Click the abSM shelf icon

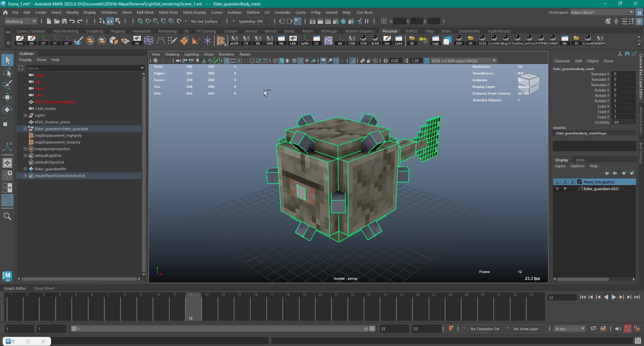coord(234,40)
